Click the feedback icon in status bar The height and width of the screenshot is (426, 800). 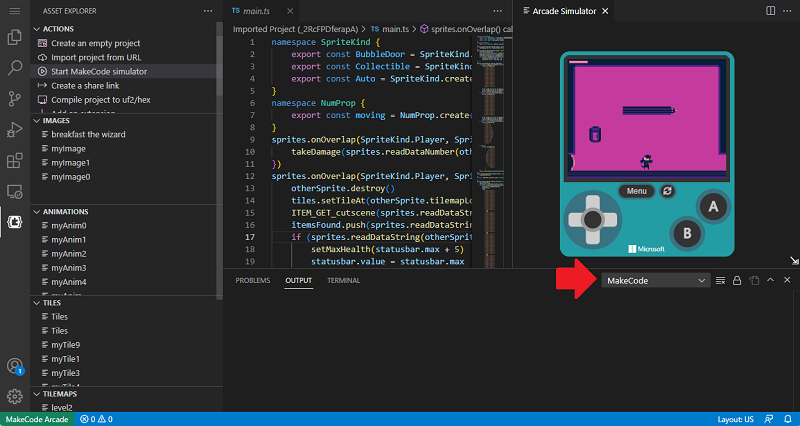pos(769,419)
